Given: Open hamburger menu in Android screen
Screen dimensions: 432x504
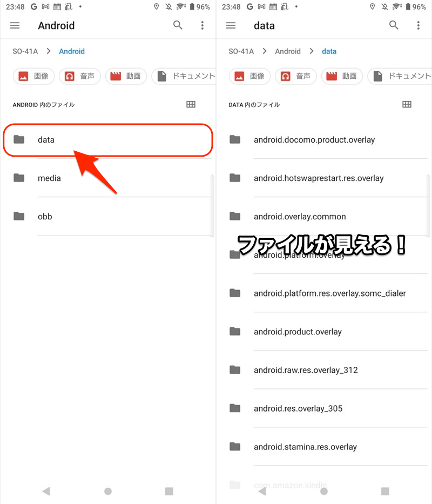Looking at the screenshot, I should tap(15, 25).
